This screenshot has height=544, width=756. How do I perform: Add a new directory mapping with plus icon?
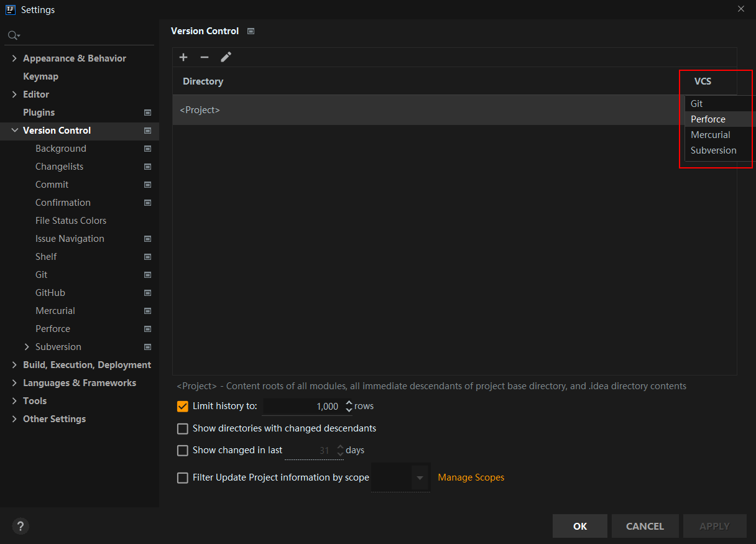tap(183, 57)
